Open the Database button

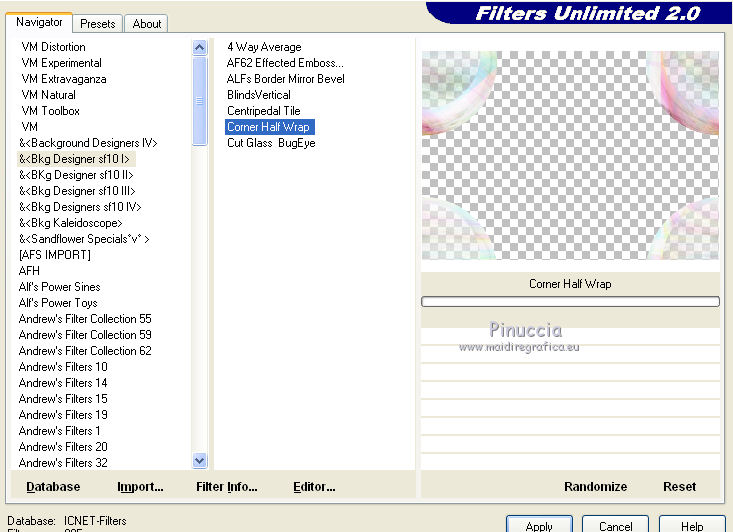pos(53,487)
